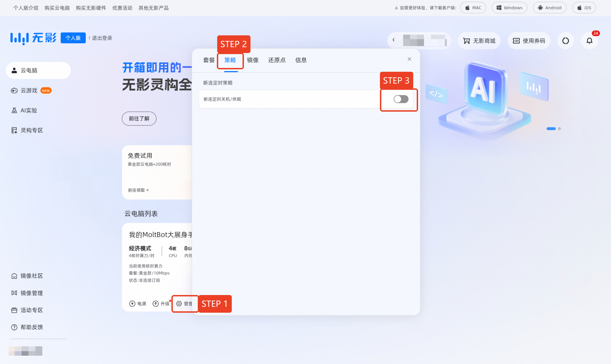Select the second banner carousel dot
This screenshot has height=364, width=611.
(x=559, y=129)
